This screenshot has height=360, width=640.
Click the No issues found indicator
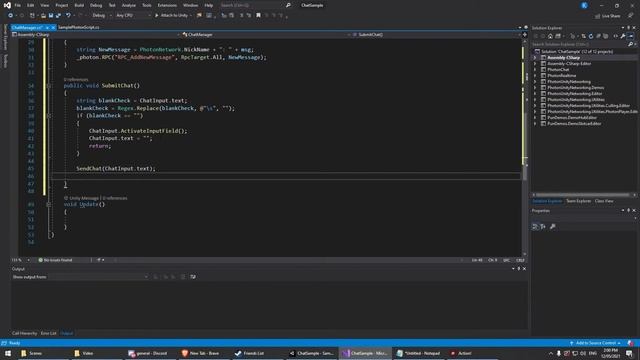click(55, 260)
